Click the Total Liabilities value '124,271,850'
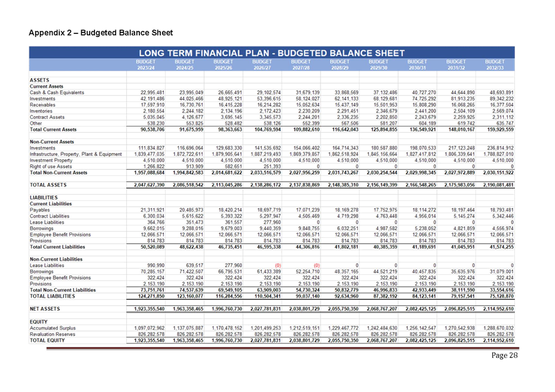The width and height of the screenshot is (555, 392). 151,296
